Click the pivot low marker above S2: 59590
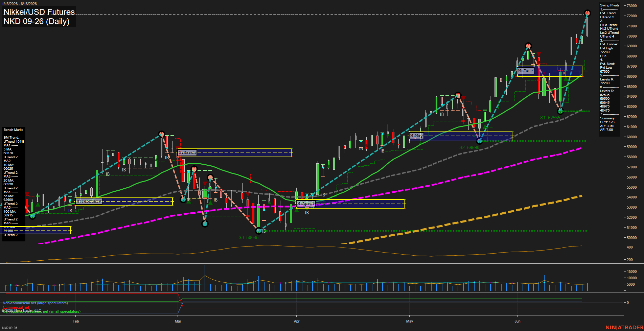The height and width of the screenshot is (331, 644). pos(479,141)
